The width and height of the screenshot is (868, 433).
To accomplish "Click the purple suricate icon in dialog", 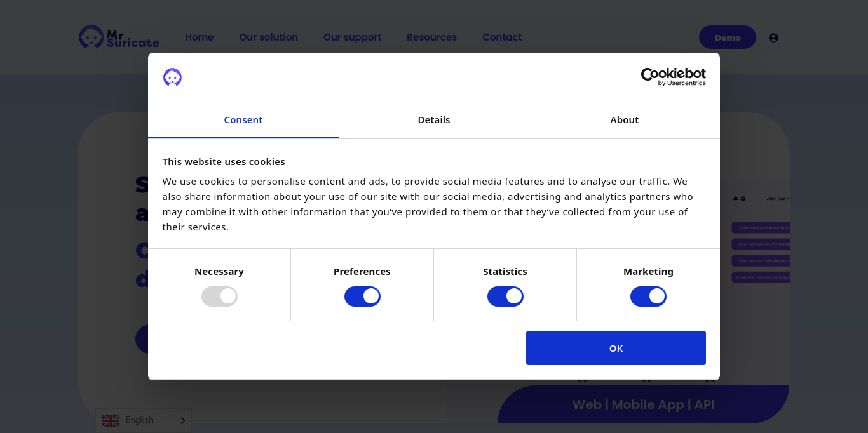I will click(x=172, y=77).
